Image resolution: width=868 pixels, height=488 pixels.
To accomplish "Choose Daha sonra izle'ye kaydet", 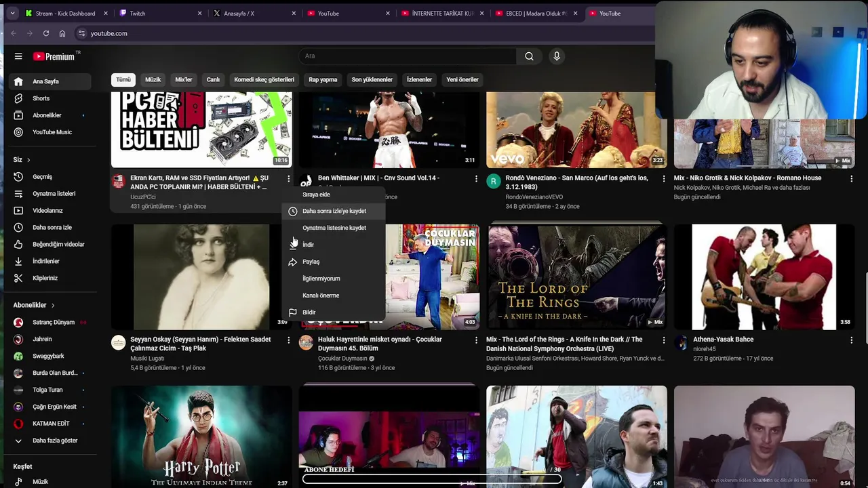I will pyautogui.click(x=334, y=211).
